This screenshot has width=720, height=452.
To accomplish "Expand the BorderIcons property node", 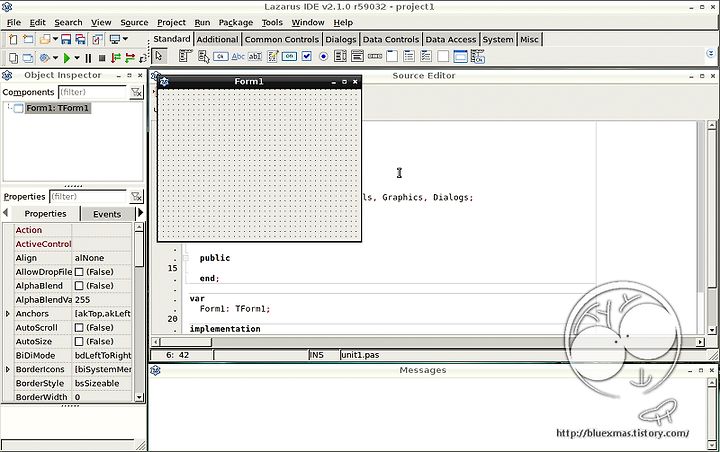I will click(8, 369).
